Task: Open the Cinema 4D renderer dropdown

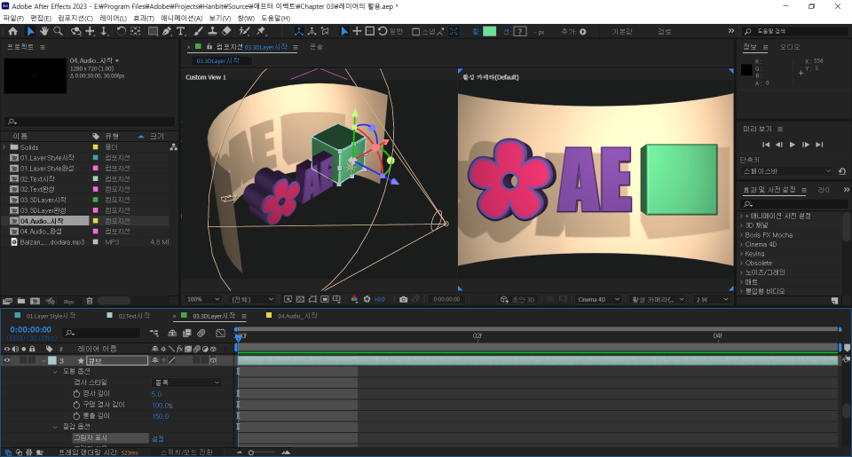Action: point(598,299)
